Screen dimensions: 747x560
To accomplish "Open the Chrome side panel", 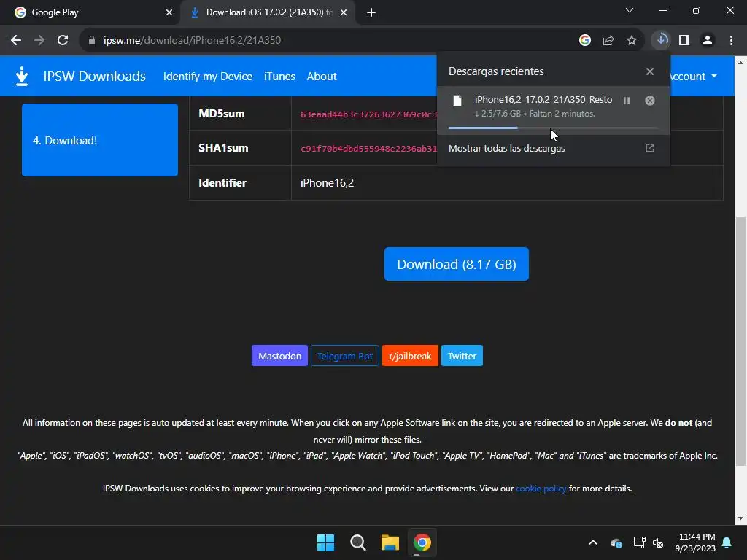I will click(684, 41).
